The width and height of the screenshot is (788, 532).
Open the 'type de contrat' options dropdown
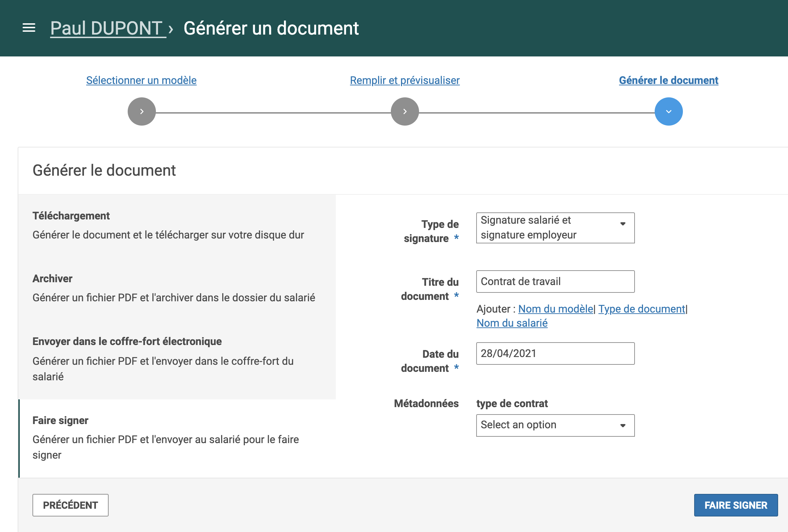(x=555, y=425)
